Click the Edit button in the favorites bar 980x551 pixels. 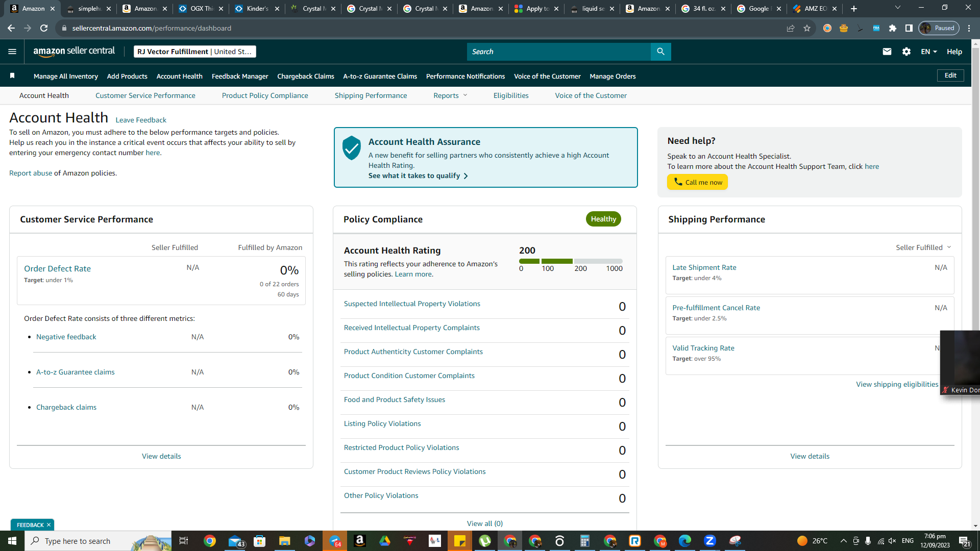950,76
